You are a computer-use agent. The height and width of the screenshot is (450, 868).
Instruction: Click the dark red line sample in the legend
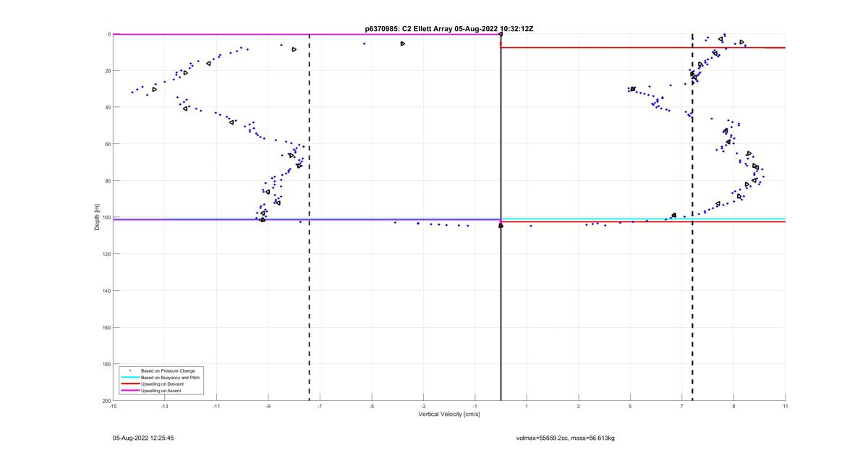click(130, 383)
